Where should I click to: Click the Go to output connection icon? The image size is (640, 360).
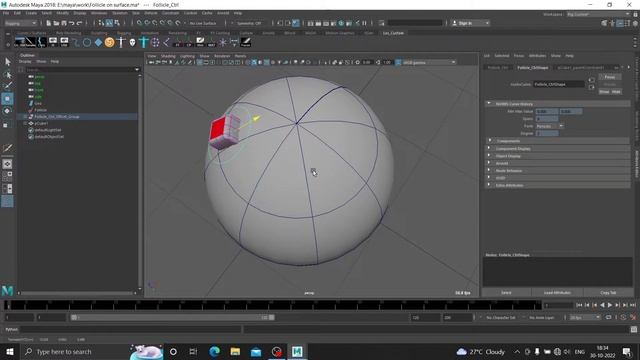tap(591, 87)
